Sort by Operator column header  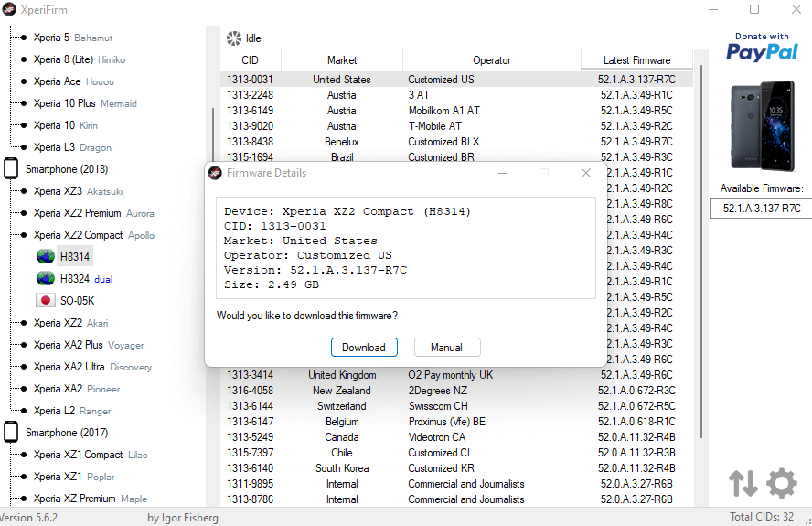pos(491,60)
